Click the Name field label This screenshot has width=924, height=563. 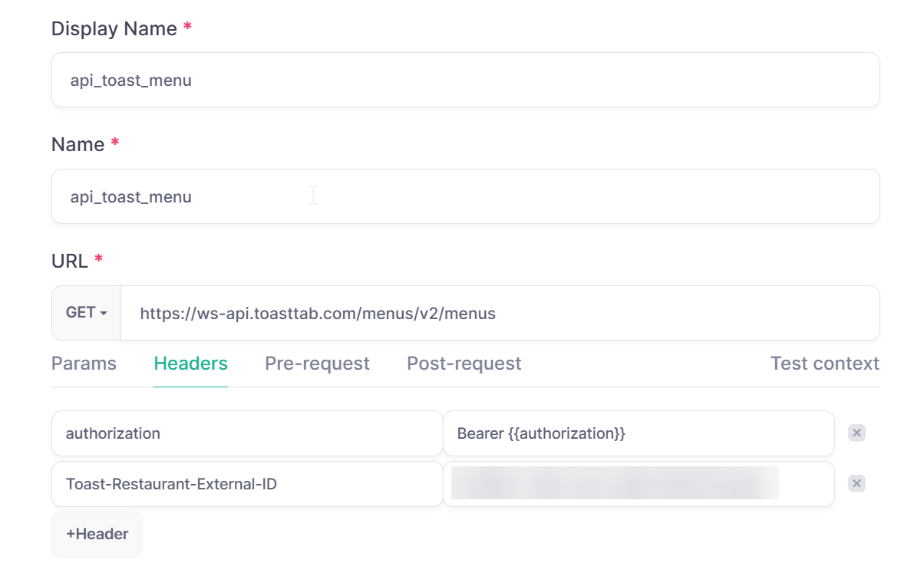(x=78, y=144)
